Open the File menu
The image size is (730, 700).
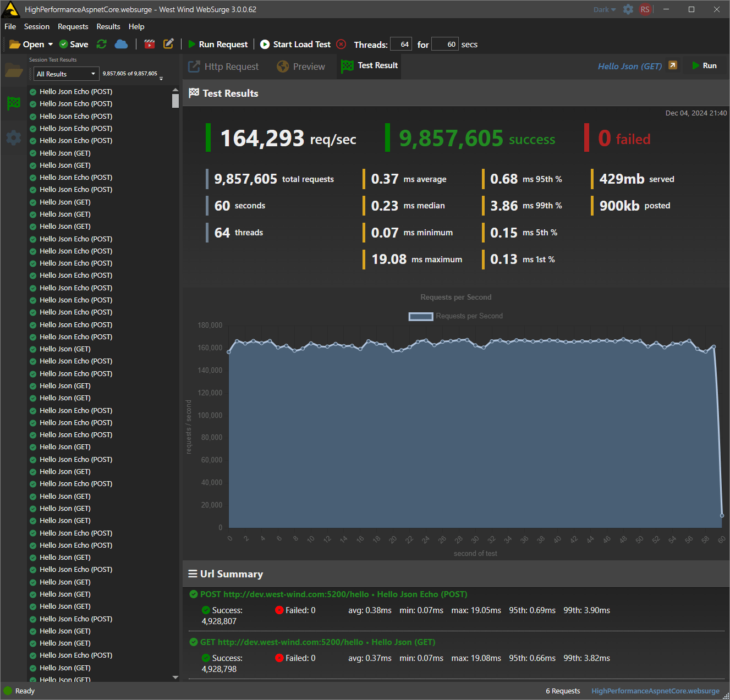tap(10, 26)
